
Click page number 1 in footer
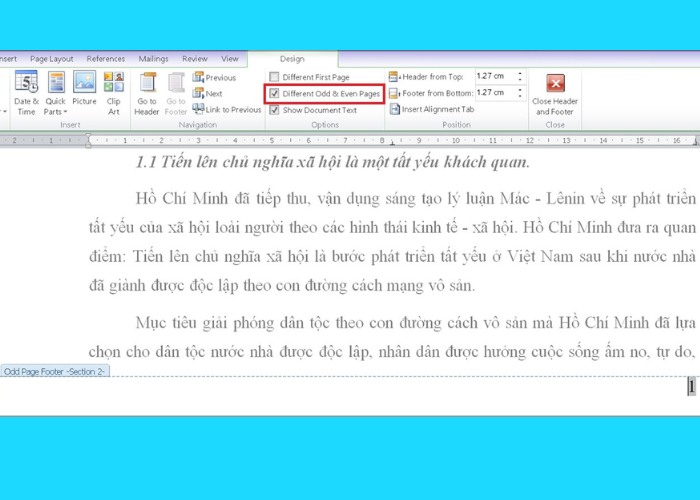(691, 387)
